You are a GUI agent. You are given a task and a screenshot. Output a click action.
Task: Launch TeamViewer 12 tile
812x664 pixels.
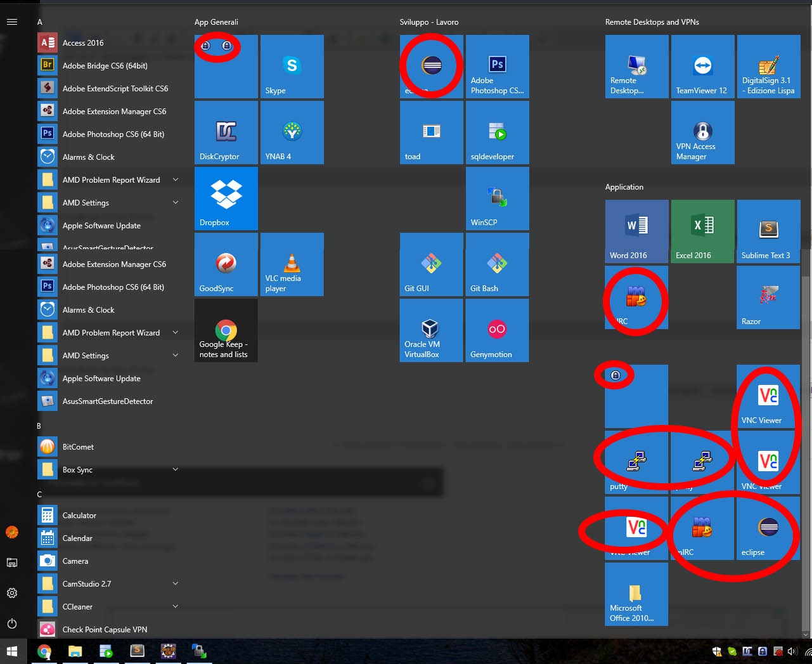pos(702,67)
